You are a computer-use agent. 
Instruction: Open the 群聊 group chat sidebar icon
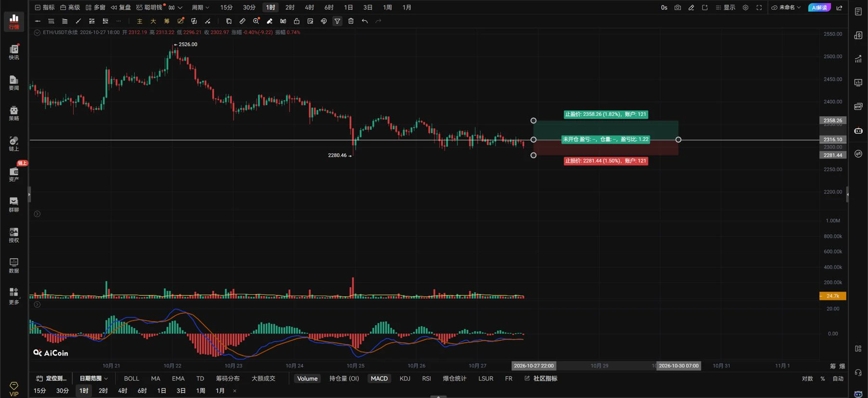(x=14, y=204)
